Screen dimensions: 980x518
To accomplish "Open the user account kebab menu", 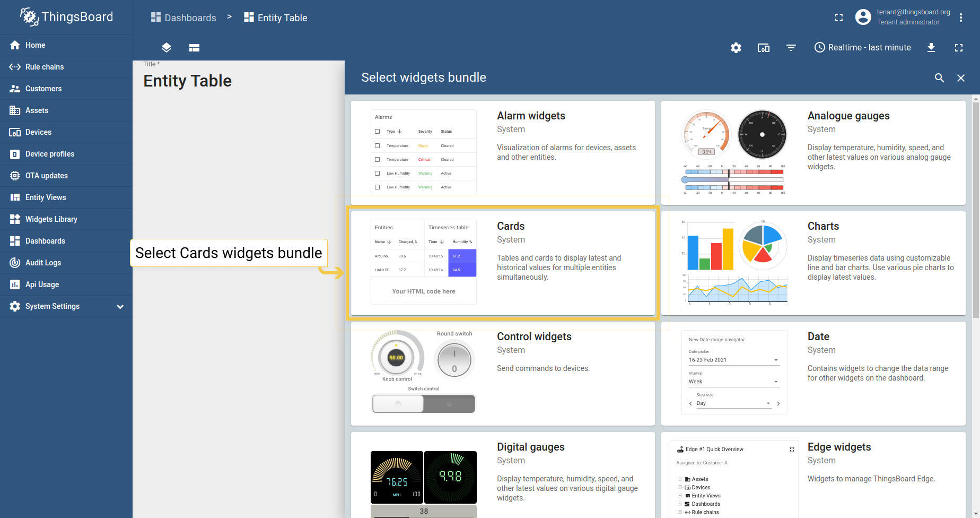I will pyautogui.click(x=960, y=18).
